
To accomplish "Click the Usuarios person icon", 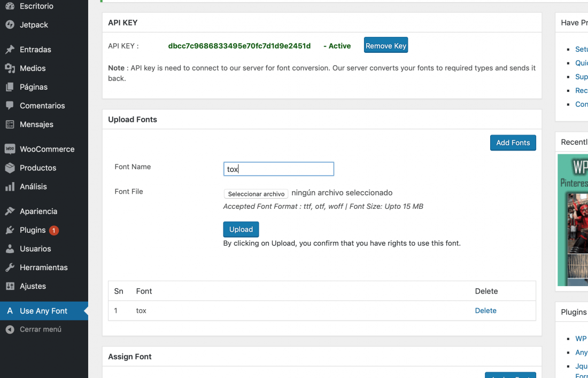I will tap(10, 249).
